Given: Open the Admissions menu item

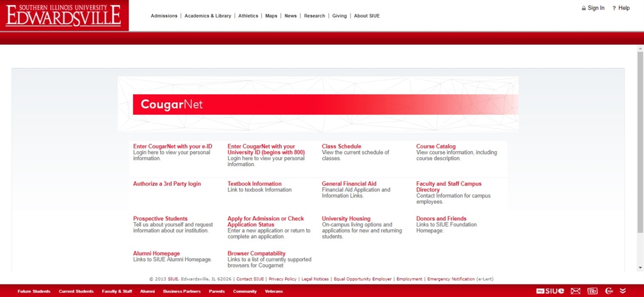Looking at the screenshot, I should click(164, 16).
